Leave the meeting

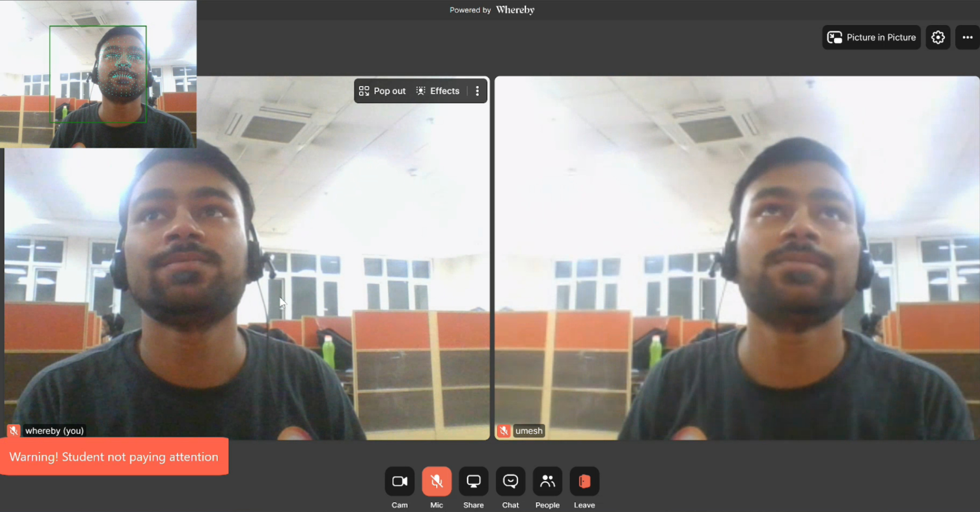(x=585, y=482)
